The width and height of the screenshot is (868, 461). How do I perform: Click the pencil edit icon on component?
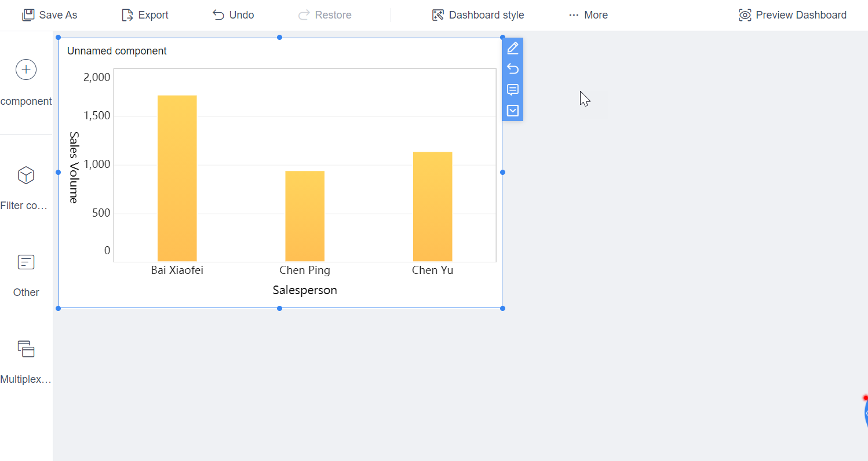pos(513,48)
